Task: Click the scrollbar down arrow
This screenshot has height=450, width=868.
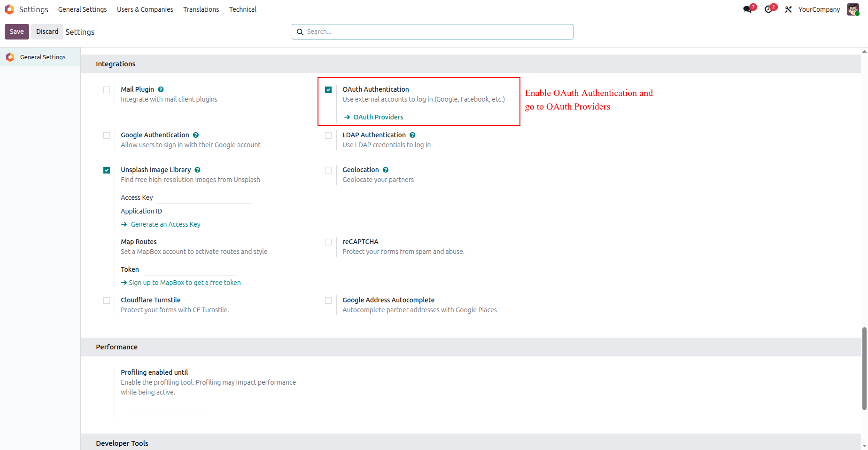Action: (864, 446)
